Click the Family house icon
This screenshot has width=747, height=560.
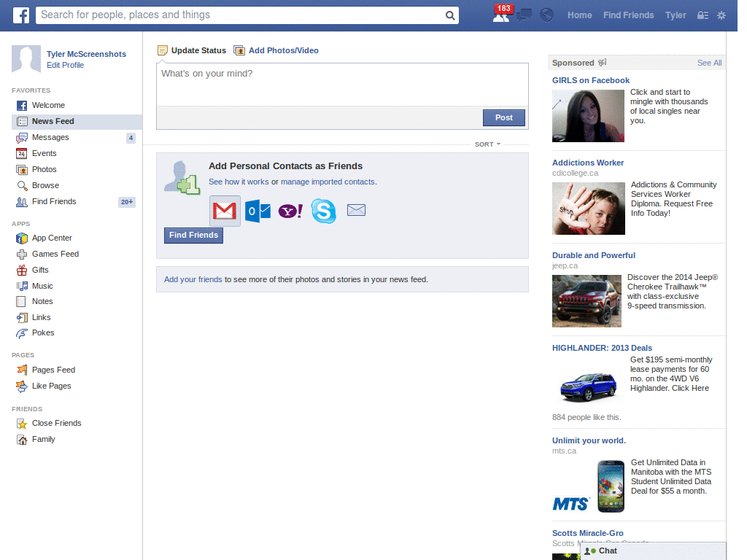[x=22, y=440]
